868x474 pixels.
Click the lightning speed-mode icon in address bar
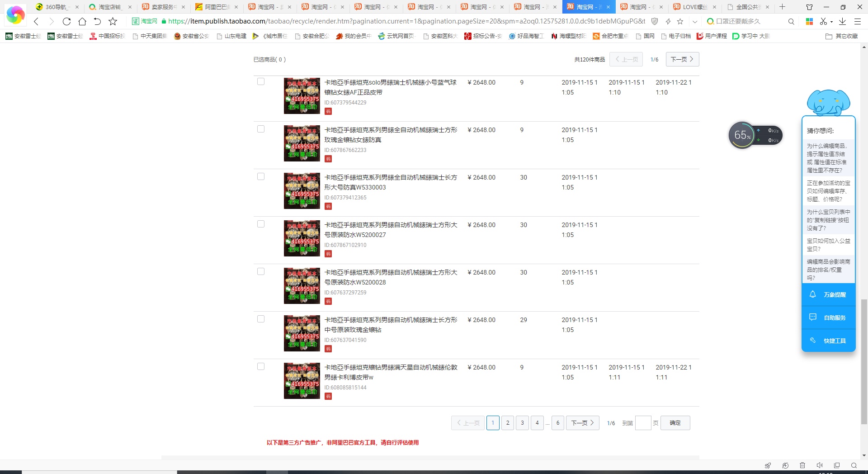[668, 21]
